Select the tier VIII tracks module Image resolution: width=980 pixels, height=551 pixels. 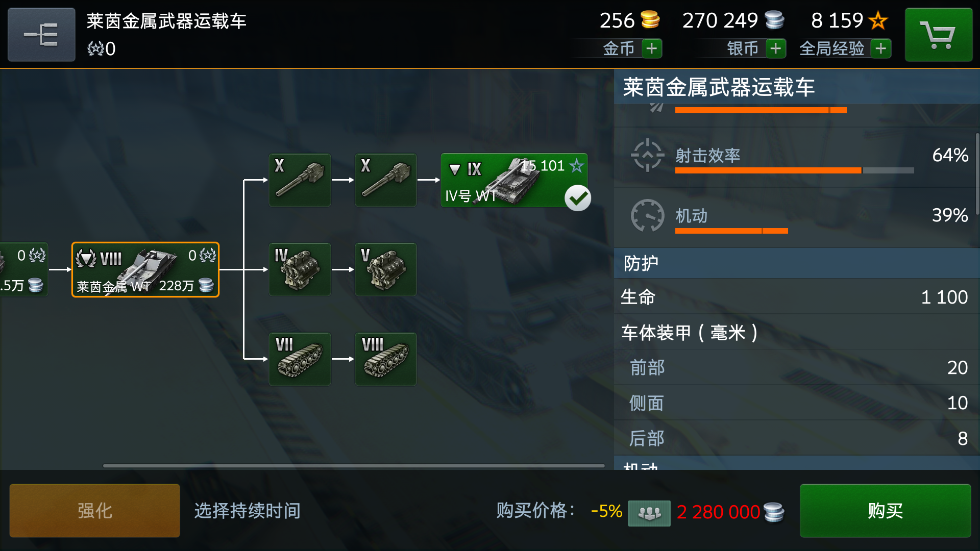click(386, 359)
